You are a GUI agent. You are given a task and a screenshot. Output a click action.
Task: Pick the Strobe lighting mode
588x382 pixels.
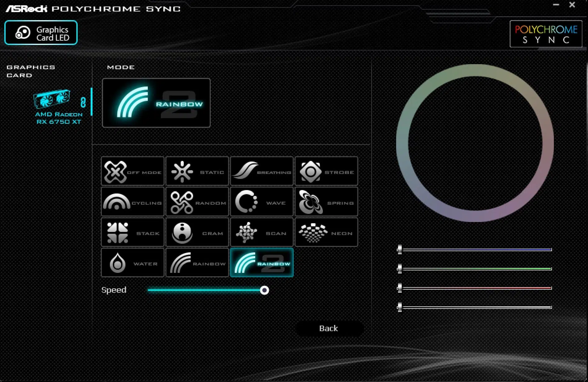tap(326, 171)
